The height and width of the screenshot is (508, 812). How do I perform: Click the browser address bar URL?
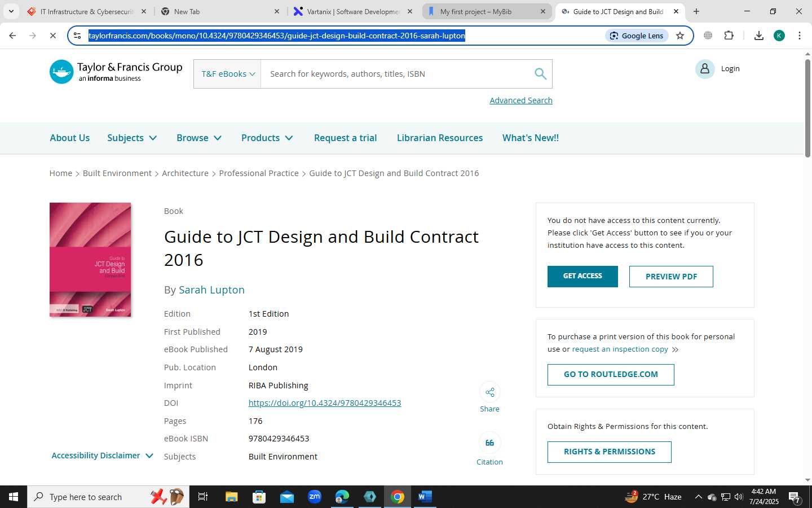pos(277,36)
